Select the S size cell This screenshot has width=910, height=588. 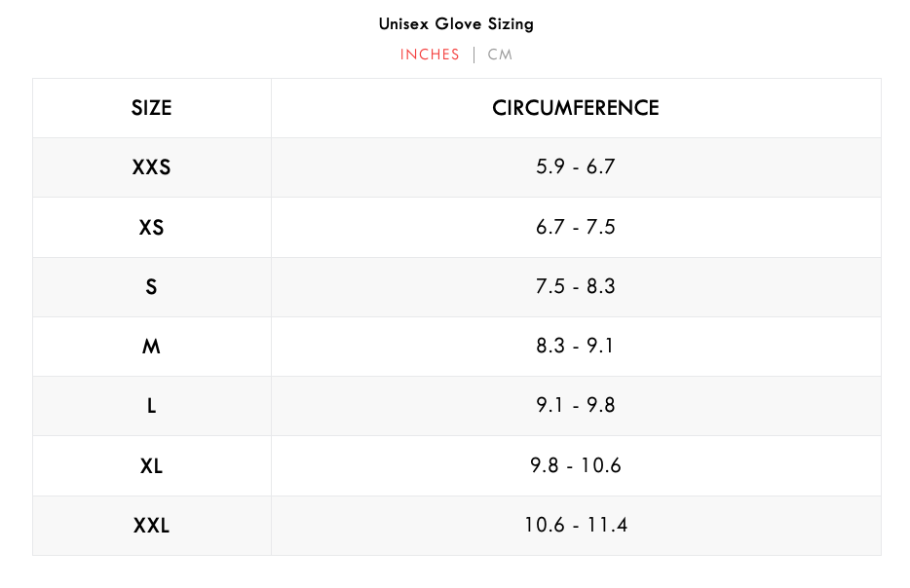coord(151,287)
